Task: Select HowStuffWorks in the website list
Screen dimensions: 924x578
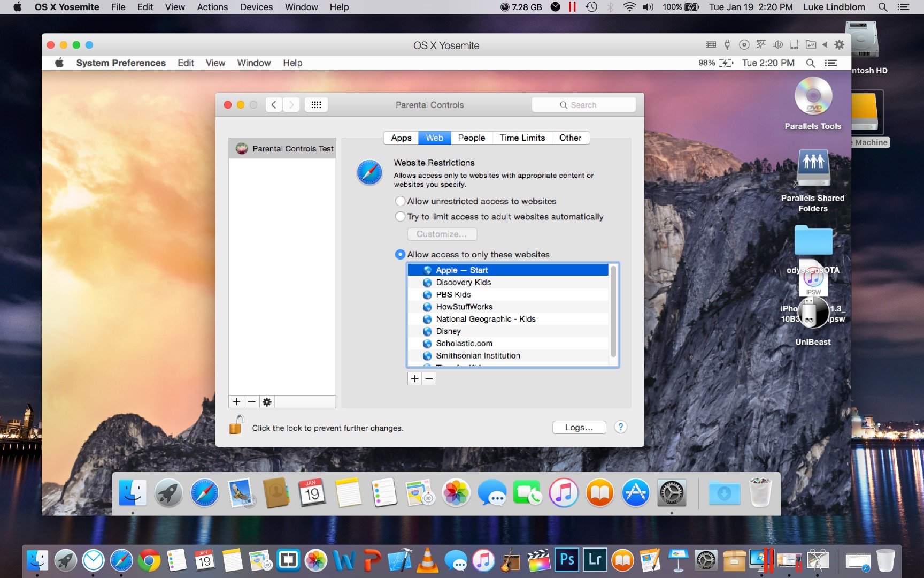Action: click(508, 307)
